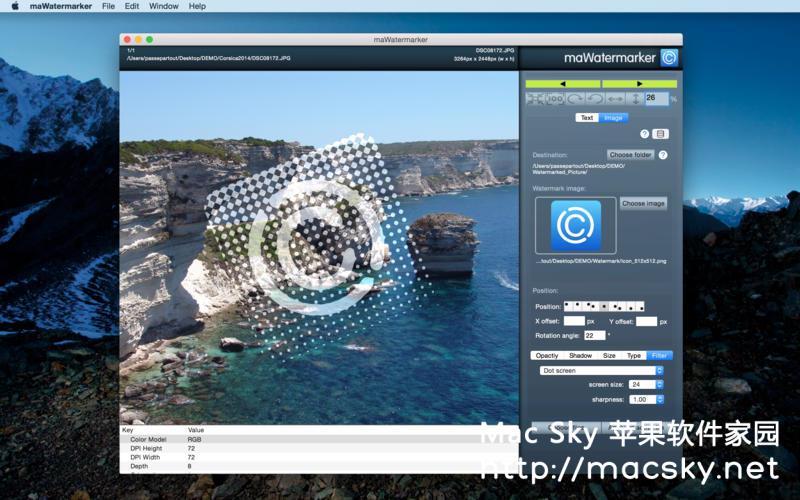Open the presets list icon button

[661, 134]
